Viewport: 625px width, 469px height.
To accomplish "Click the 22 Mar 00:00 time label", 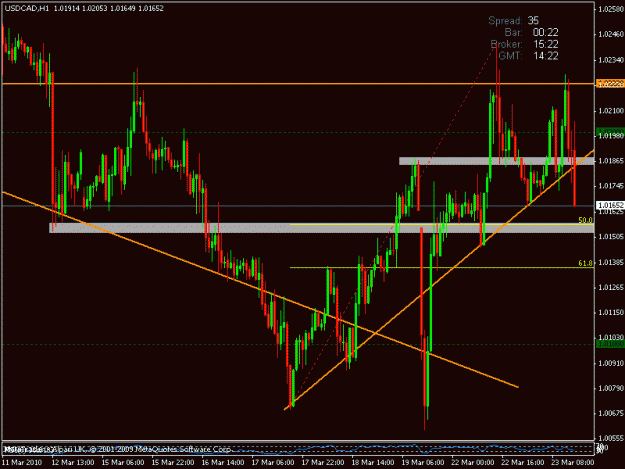I will [473, 463].
